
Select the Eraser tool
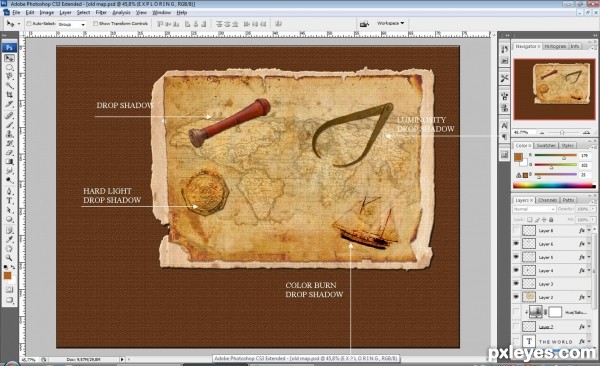[9, 152]
